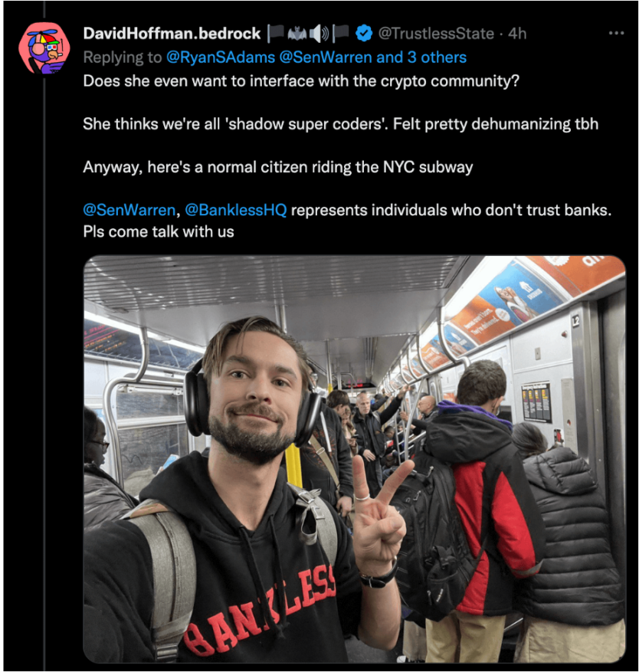639x672 pixels.
Task: Click the first black flag emoji after bedrock
Action: 275,33
